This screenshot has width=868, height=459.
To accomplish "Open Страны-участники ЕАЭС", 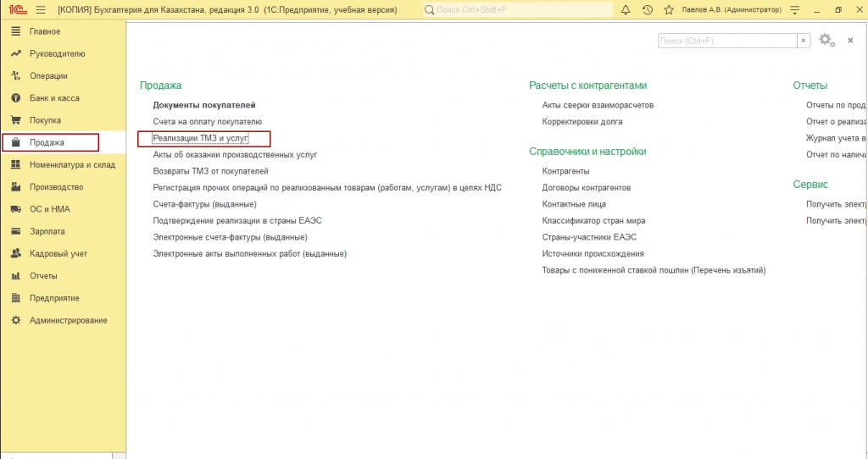I will coord(589,237).
